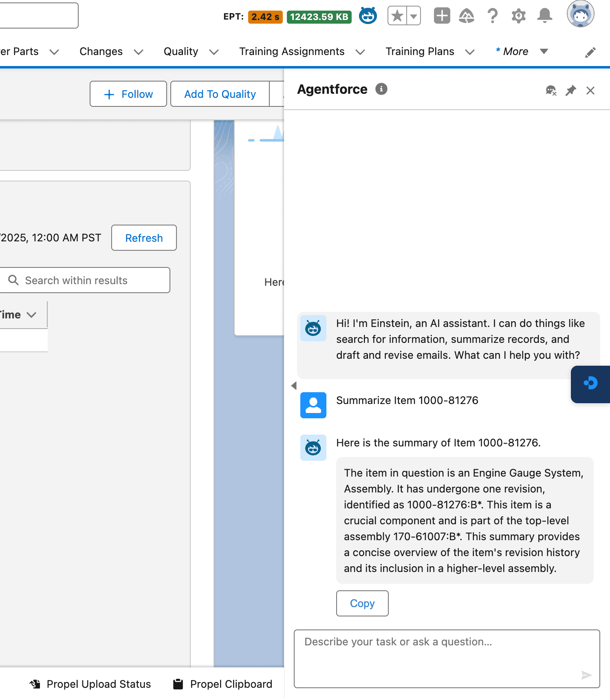Click the EPT 2.42 s badge
Viewport: 610px width, 700px height.
click(265, 17)
